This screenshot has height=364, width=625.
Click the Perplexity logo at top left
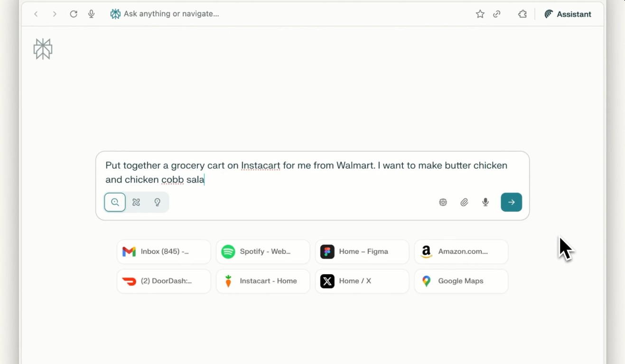[43, 49]
